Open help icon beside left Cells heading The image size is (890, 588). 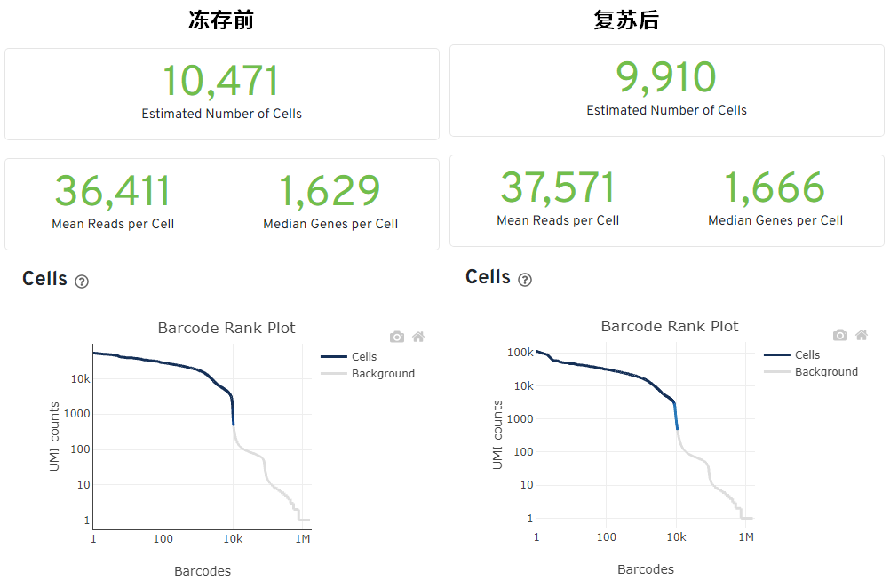pos(82,282)
